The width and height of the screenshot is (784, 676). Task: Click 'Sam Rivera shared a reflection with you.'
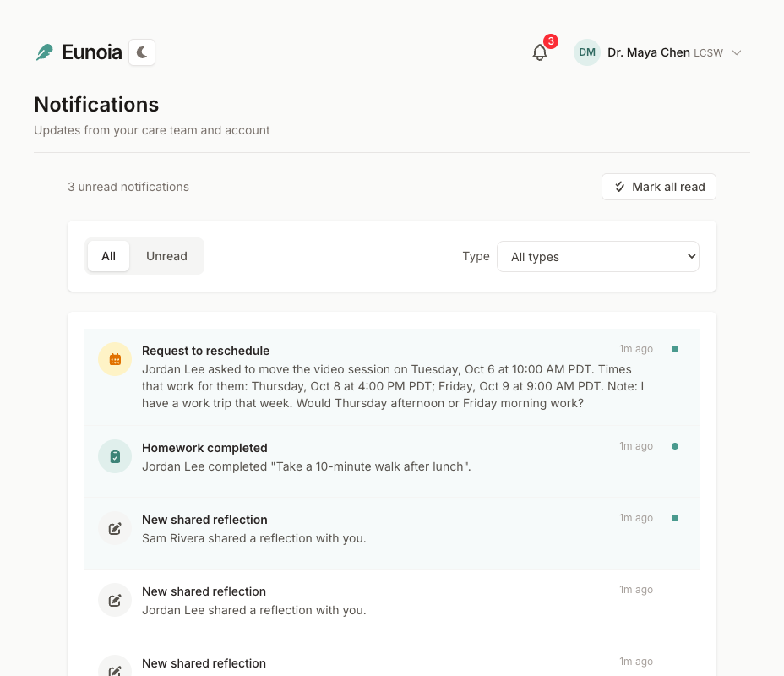pyautogui.click(x=254, y=538)
